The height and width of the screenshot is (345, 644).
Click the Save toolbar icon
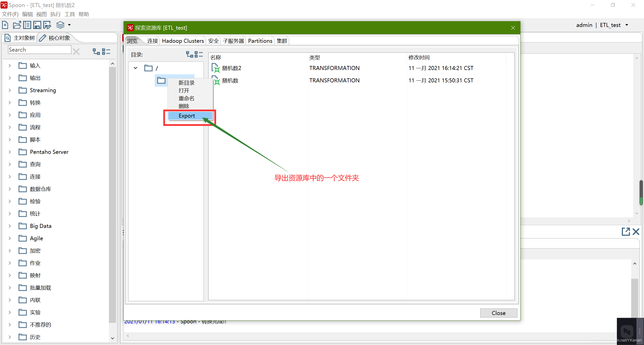click(37, 25)
